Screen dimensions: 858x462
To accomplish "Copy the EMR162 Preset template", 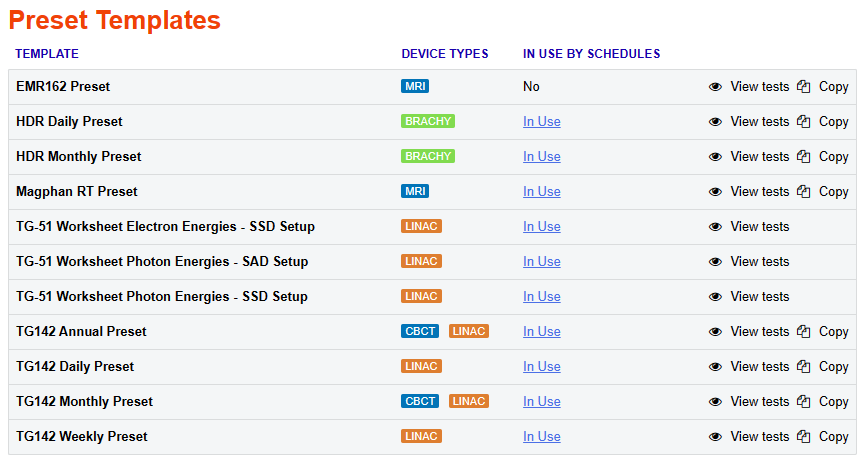I will pyautogui.click(x=833, y=87).
